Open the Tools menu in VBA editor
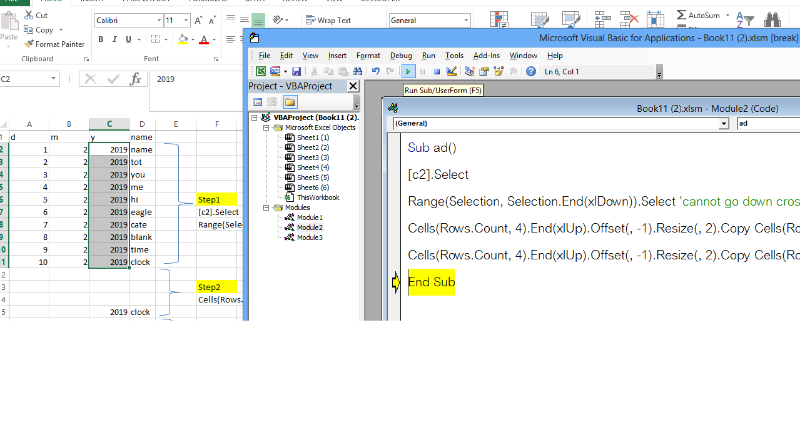 454,55
